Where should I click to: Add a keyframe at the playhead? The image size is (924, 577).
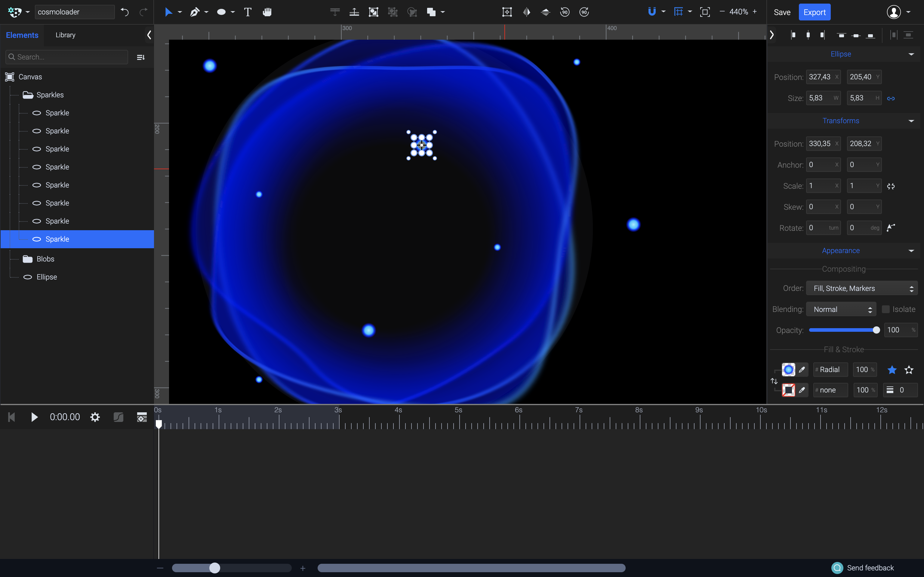pos(142,417)
